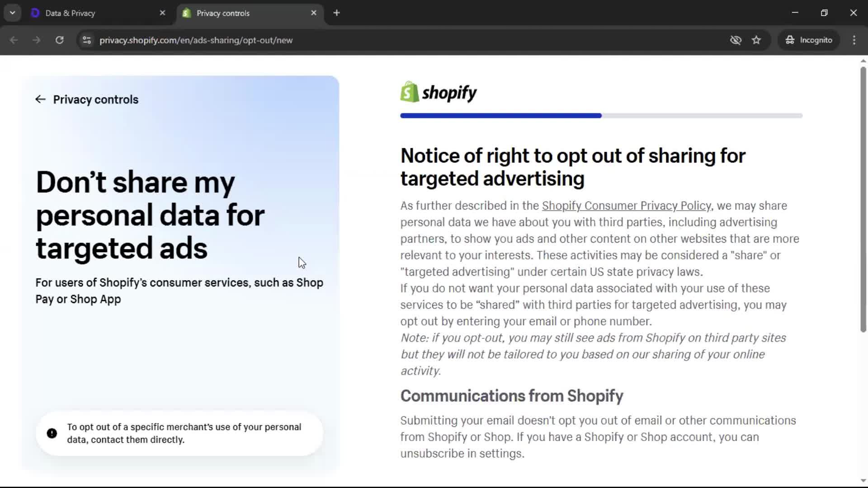Click the Shopify logo
868x488 pixels.
(x=438, y=92)
